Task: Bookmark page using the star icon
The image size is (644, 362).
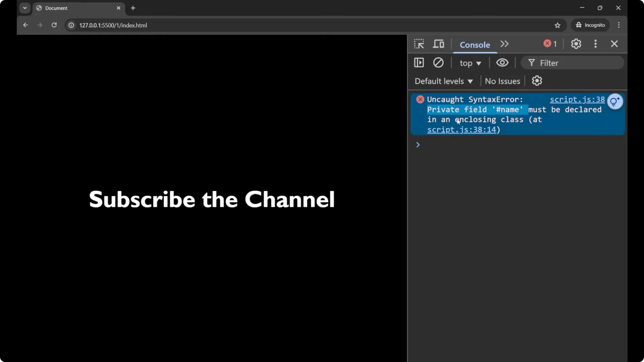Action: (x=557, y=25)
